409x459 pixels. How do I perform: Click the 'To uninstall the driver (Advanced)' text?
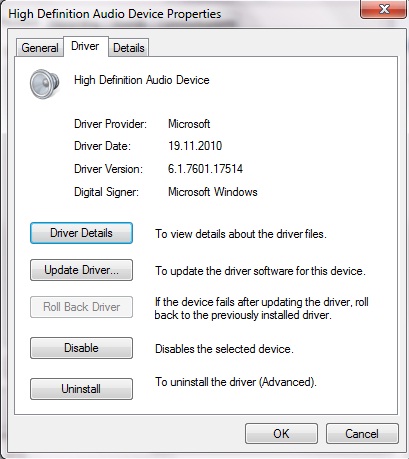tap(236, 382)
